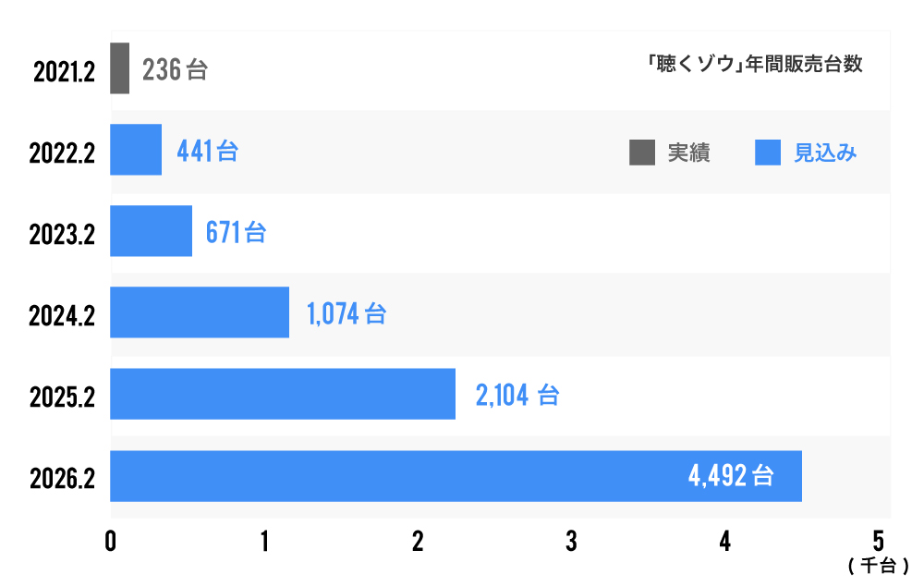
Task: Click the blue 見込み legend swatch
Action: pos(768,153)
